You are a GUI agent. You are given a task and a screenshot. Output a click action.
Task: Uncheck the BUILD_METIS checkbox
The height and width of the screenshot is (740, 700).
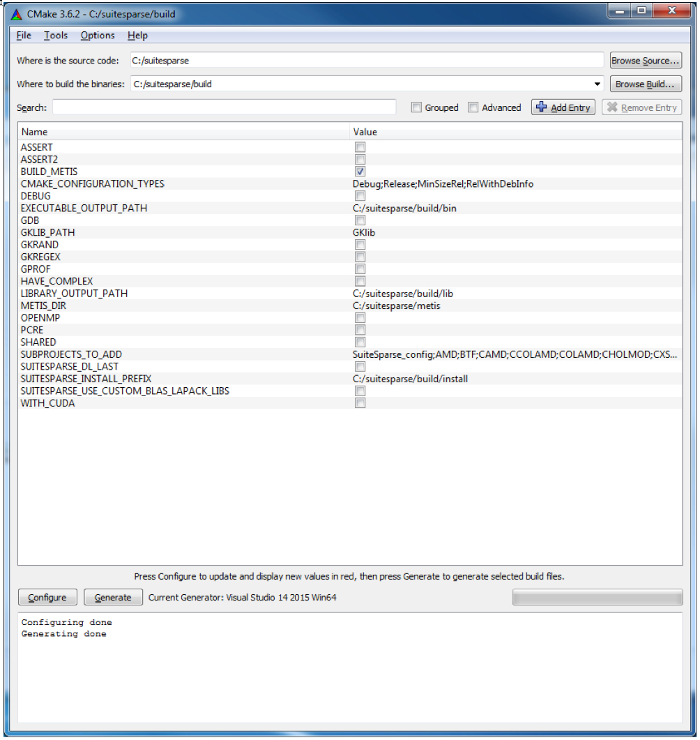pos(361,172)
